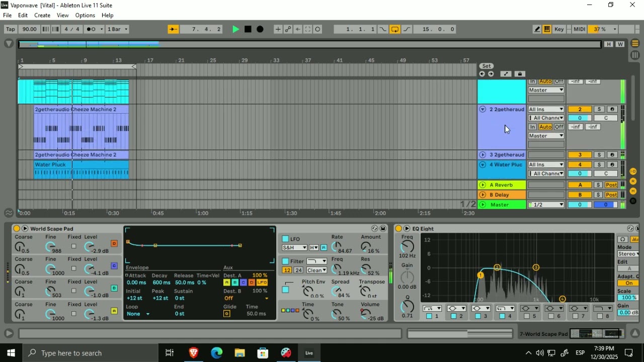
Task: Turn off EQ Eight device activator
Action: coord(398,228)
